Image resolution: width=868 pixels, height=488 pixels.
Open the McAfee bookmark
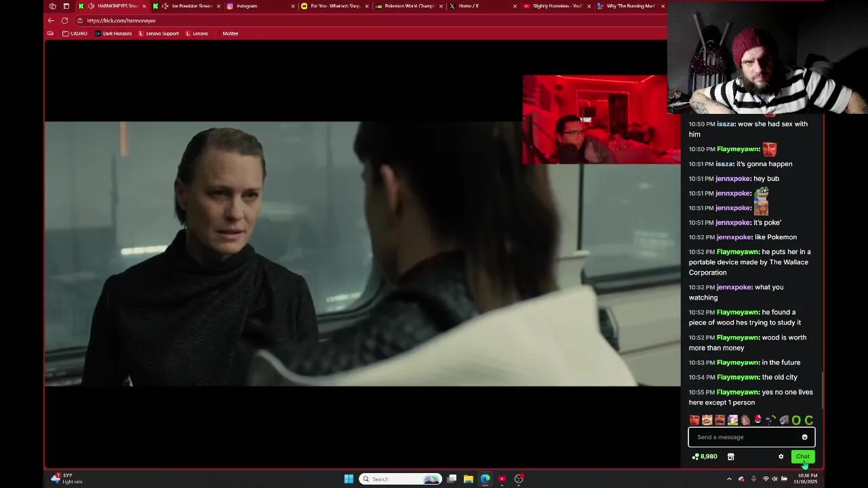[x=227, y=33]
